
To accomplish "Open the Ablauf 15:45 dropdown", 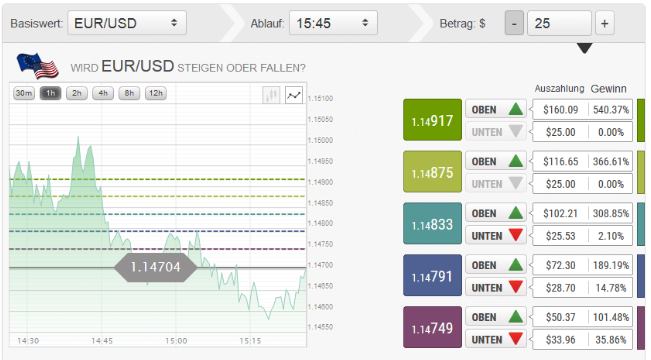I will pyautogui.click(x=333, y=23).
